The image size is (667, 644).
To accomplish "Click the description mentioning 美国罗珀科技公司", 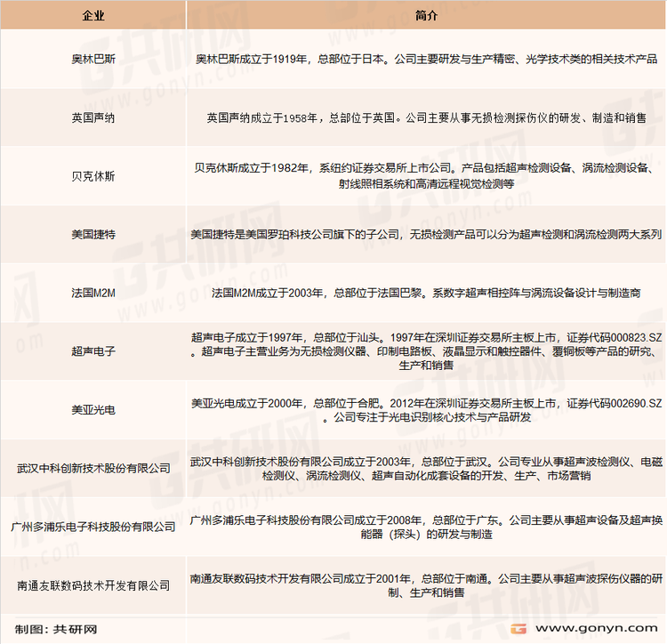I will pos(426,234).
